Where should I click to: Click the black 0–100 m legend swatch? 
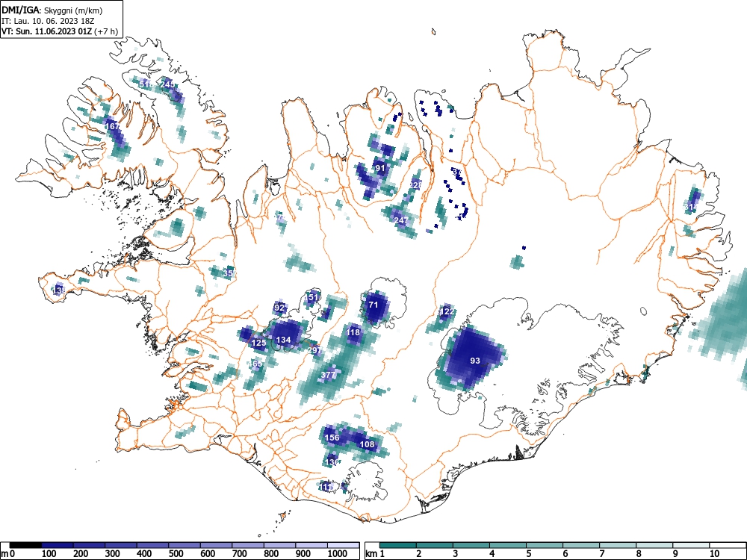25,545
